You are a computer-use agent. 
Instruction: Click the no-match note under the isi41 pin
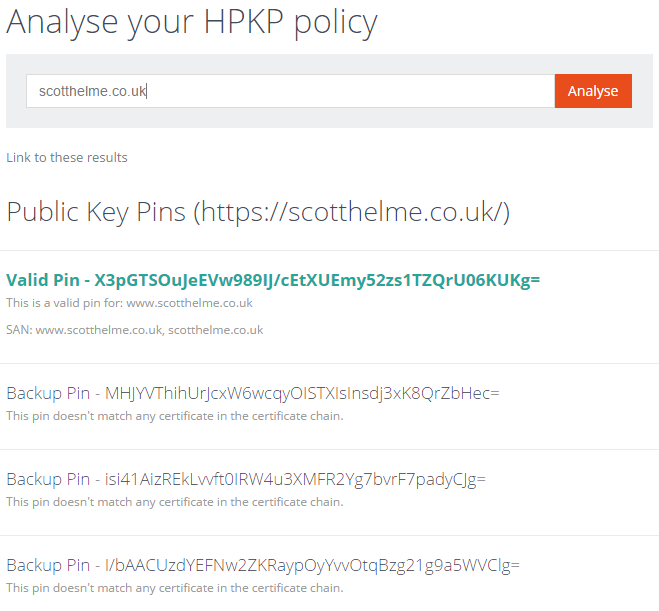coord(174,502)
